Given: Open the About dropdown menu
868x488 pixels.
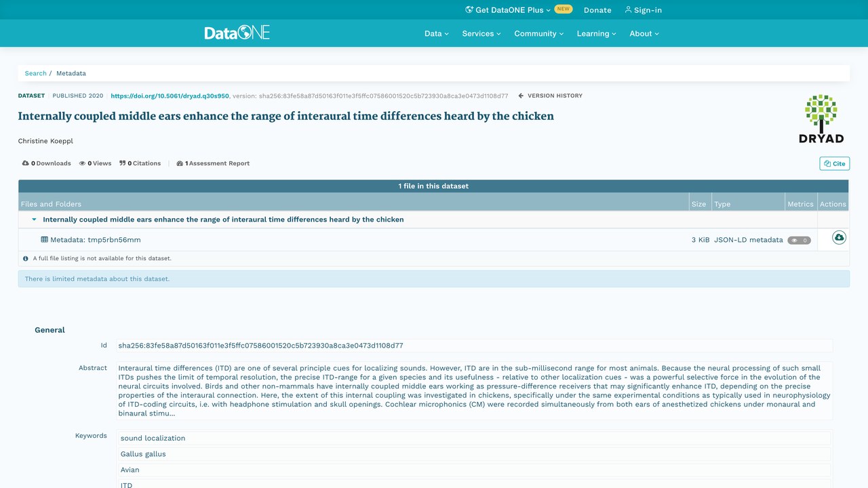Looking at the screenshot, I should point(644,33).
